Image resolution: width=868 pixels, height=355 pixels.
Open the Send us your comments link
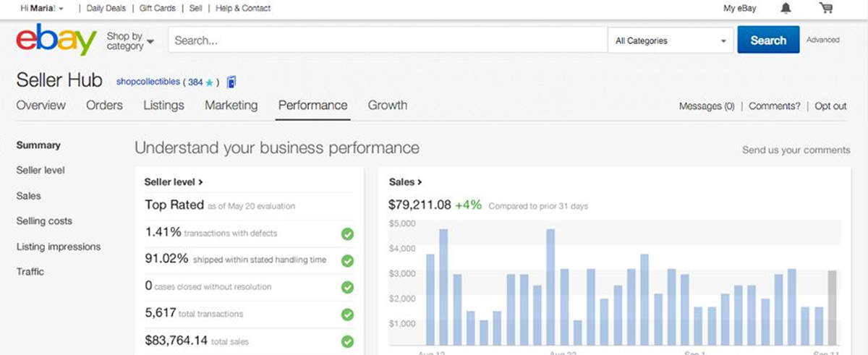click(x=796, y=150)
